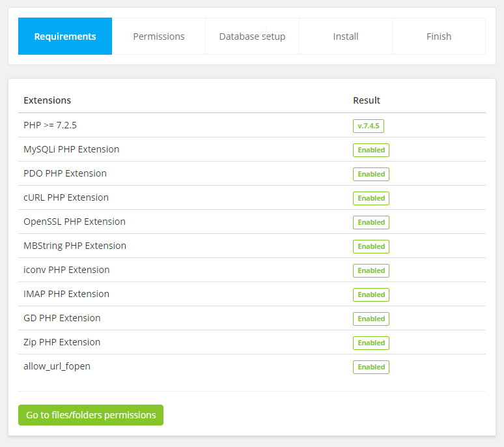Click the Extensions column header

pyautogui.click(x=48, y=100)
